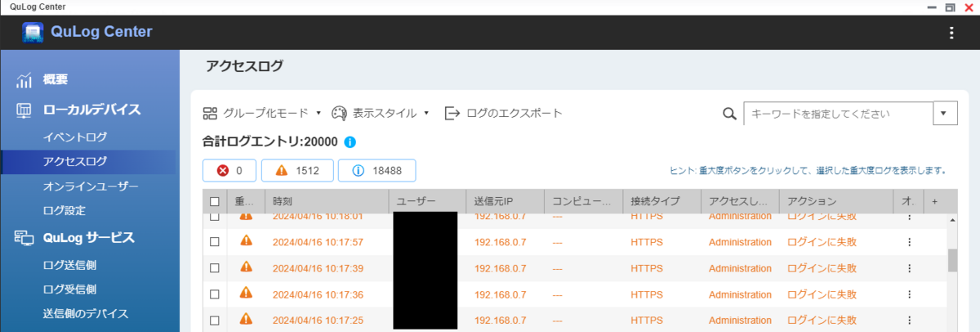This screenshot has height=332, width=980.
Task: Click timestamp 2024/04/16 10:17:39
Action: click(318, 268)
